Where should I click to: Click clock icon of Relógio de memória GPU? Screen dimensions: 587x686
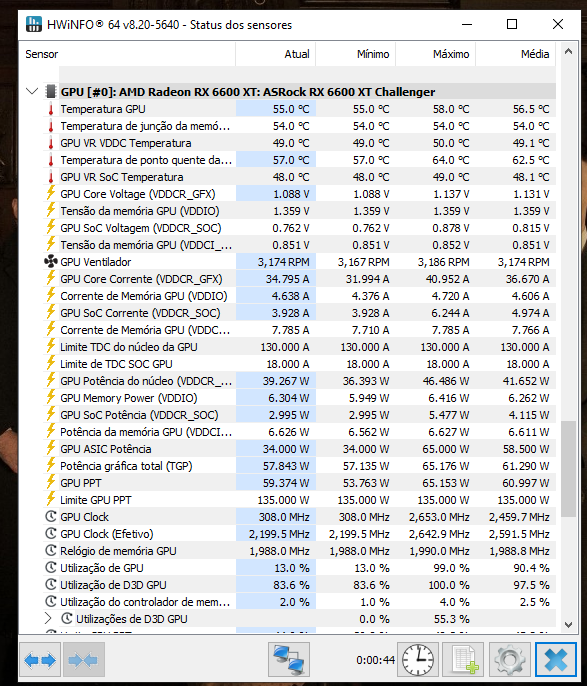click(51, 550)
